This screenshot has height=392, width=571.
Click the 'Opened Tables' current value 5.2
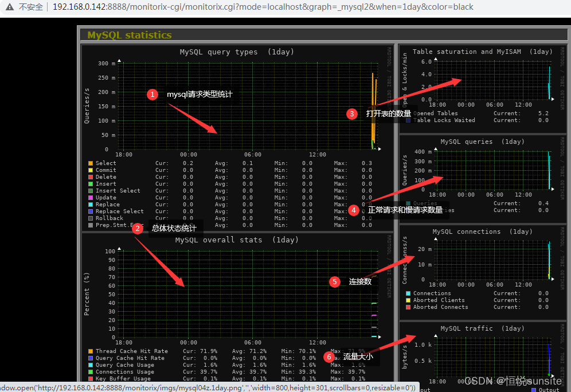coord(543,113)
